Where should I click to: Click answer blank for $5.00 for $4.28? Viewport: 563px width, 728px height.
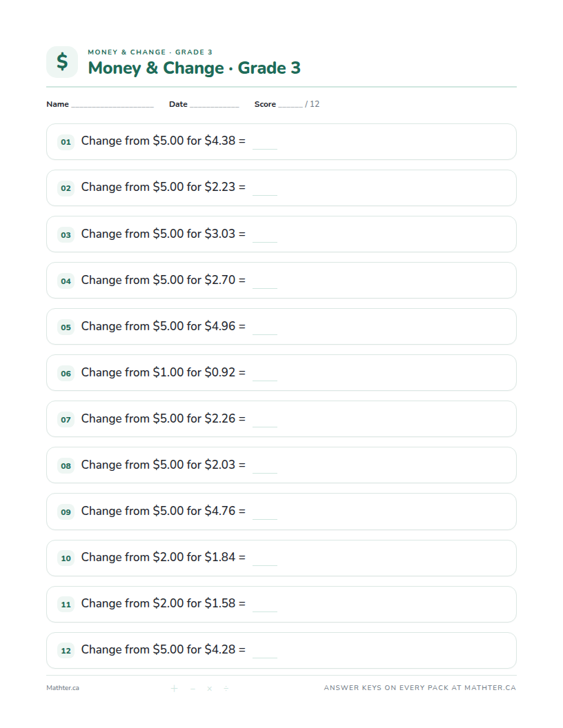265,656
